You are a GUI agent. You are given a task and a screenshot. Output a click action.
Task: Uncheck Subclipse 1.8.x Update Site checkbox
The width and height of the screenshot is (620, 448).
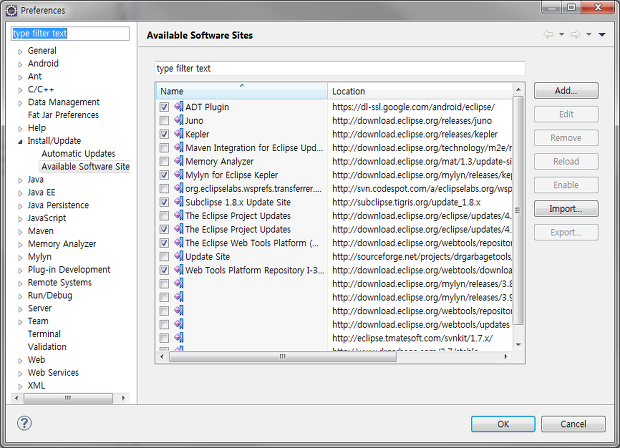point(164,202)
